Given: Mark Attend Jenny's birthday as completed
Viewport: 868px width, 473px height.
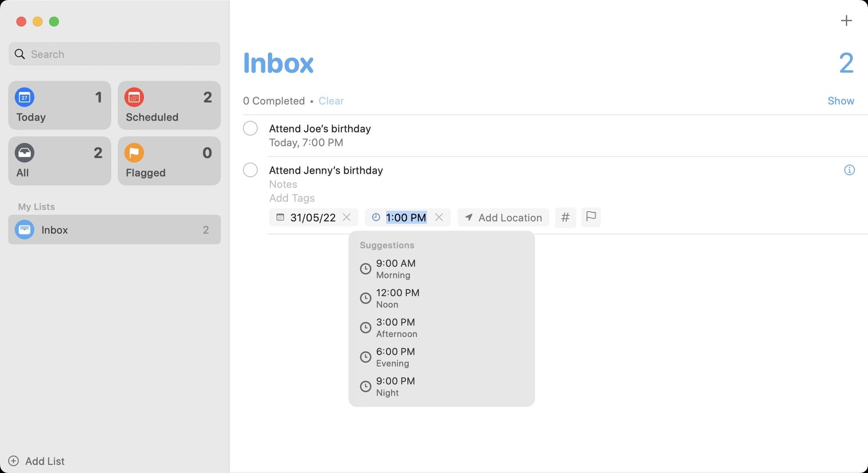Looking at the screenshot, I should click(250, 170).
